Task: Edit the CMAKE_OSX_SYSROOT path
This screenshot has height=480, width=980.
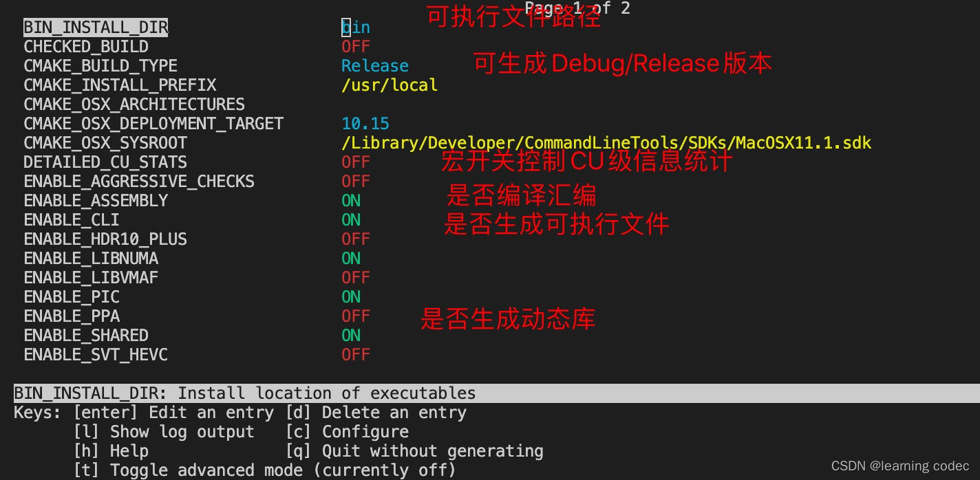Action: [x=606, y=142]
